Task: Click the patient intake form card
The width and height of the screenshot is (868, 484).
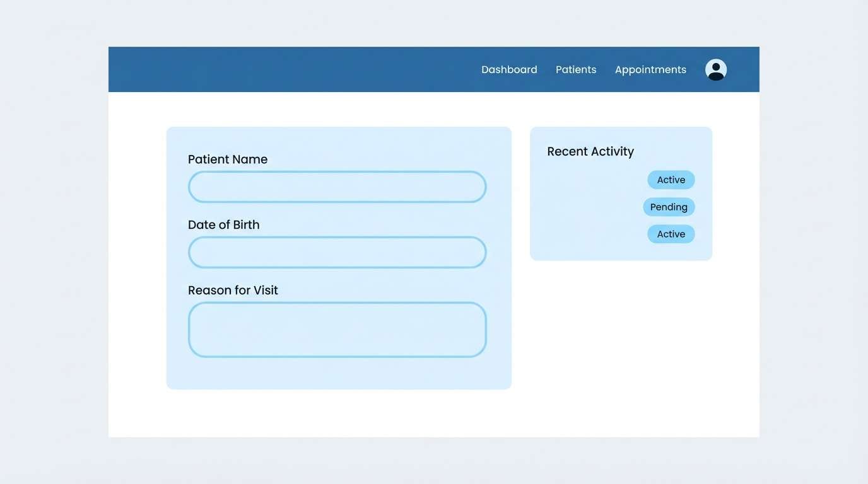Action: (339, 372)
